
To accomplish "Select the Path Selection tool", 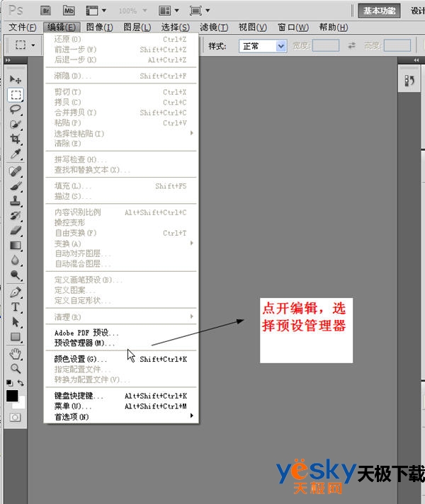I will [x=15, y=322].
